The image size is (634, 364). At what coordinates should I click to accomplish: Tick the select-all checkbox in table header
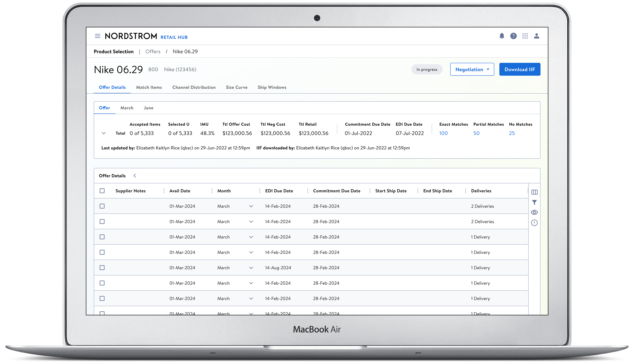tap(102, 191)
